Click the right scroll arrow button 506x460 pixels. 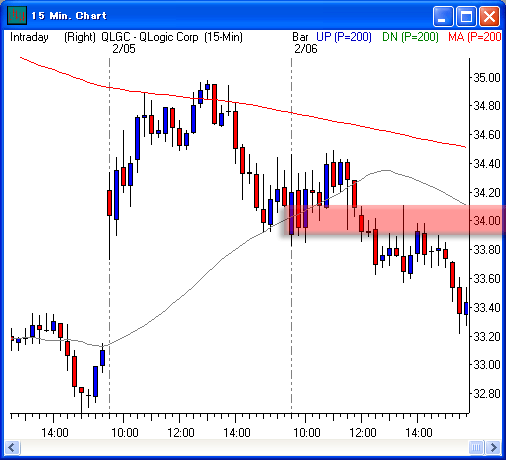click(x=494, y=447)
